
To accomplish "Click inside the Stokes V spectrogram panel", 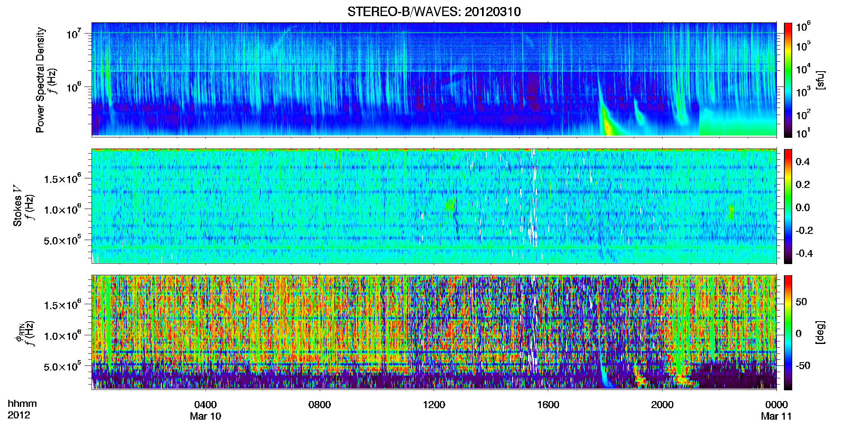I will (434, 206).
